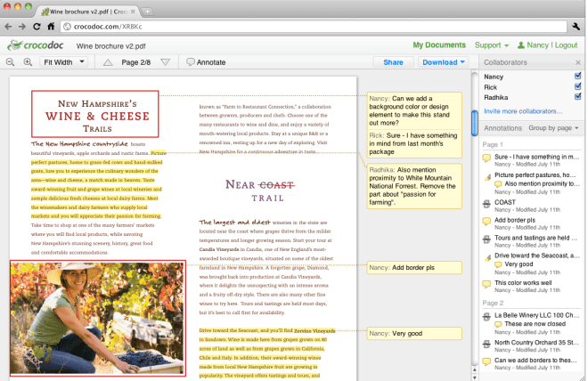Click the zoom out magnifier icon
Screen dimensions: 588x381
click(x=10, y=62)
